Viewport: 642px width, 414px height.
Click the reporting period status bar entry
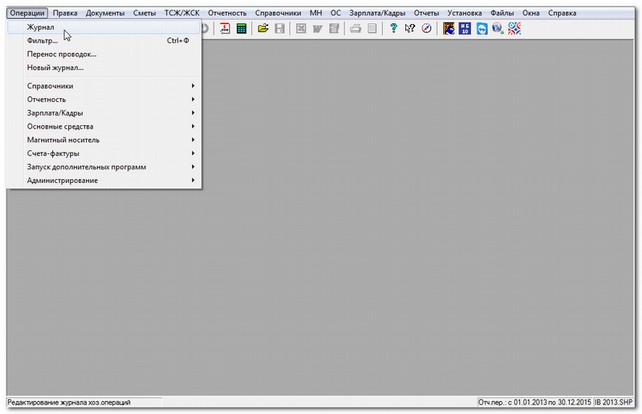click(535, 403)
